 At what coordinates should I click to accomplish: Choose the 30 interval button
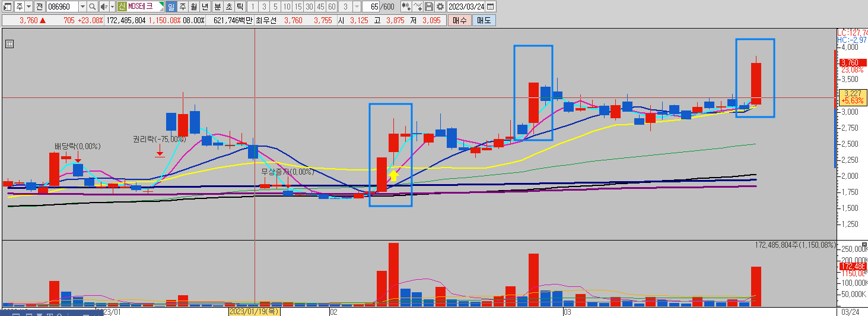[x=309, y=7]
